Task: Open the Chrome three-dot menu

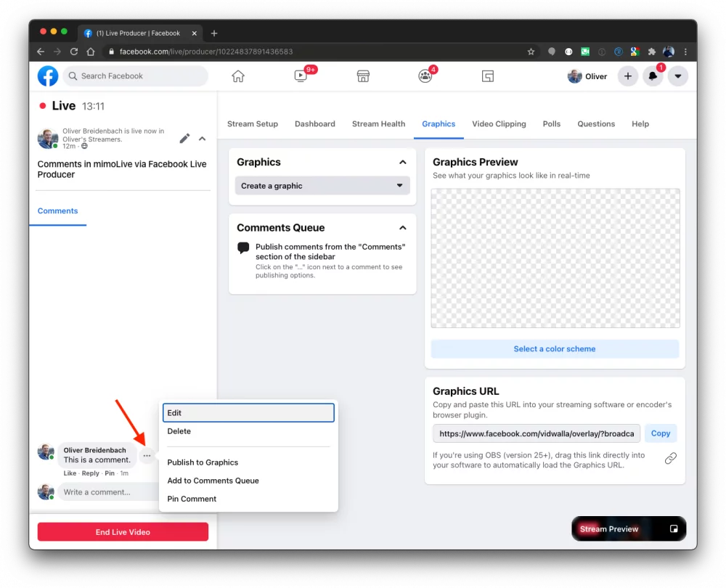Action: (686, 52)
